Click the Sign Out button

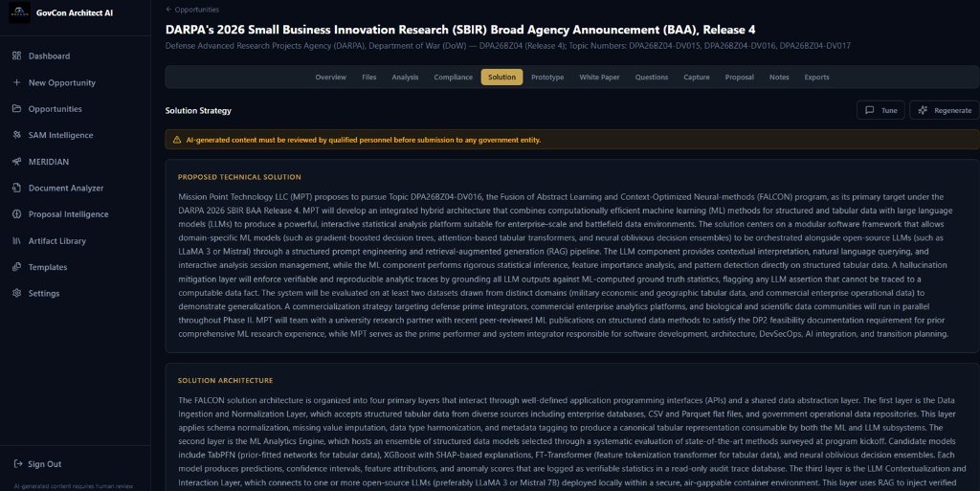click(37, 463)
